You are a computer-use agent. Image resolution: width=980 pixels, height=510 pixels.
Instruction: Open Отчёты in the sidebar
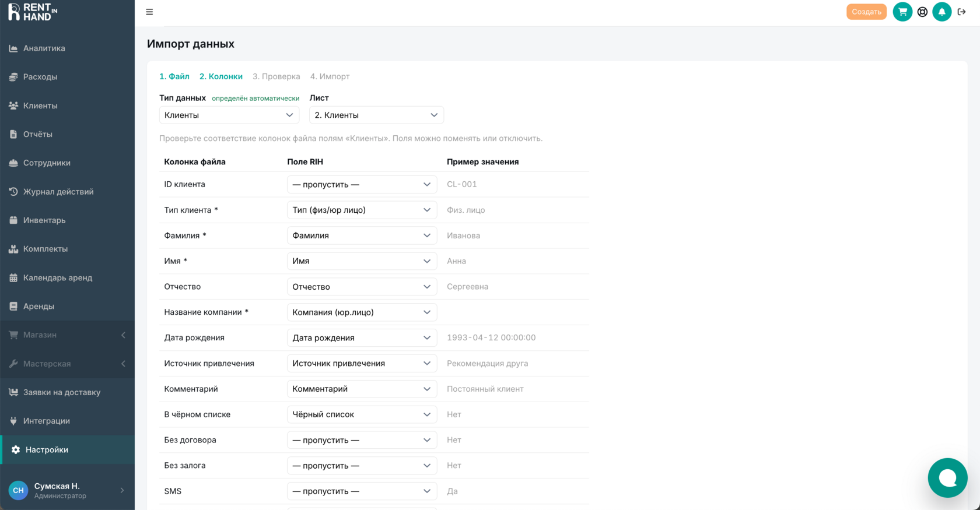point(67,134)
